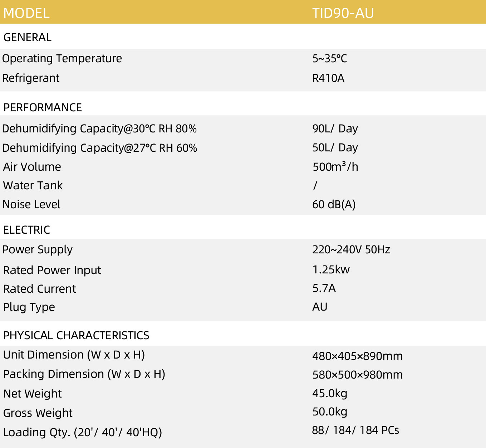The height and width of the screenshot is (448, 486).
Task: Click the Net Weight label
Action: point(33,394)
